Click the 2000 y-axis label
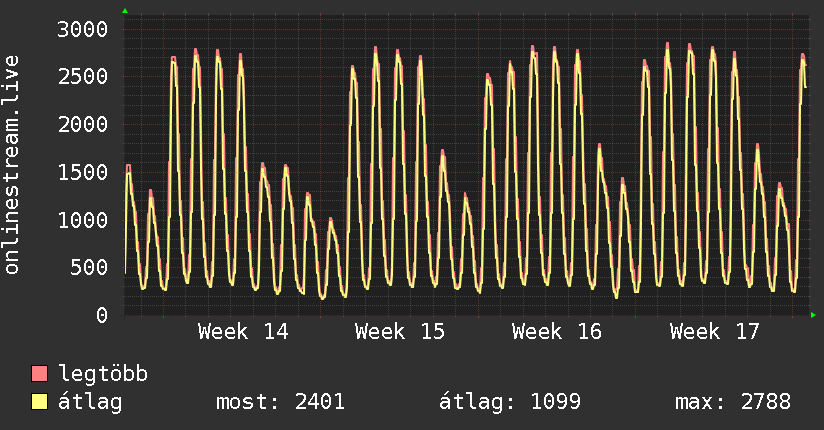 pyautogui.click(x=83, y=125)
